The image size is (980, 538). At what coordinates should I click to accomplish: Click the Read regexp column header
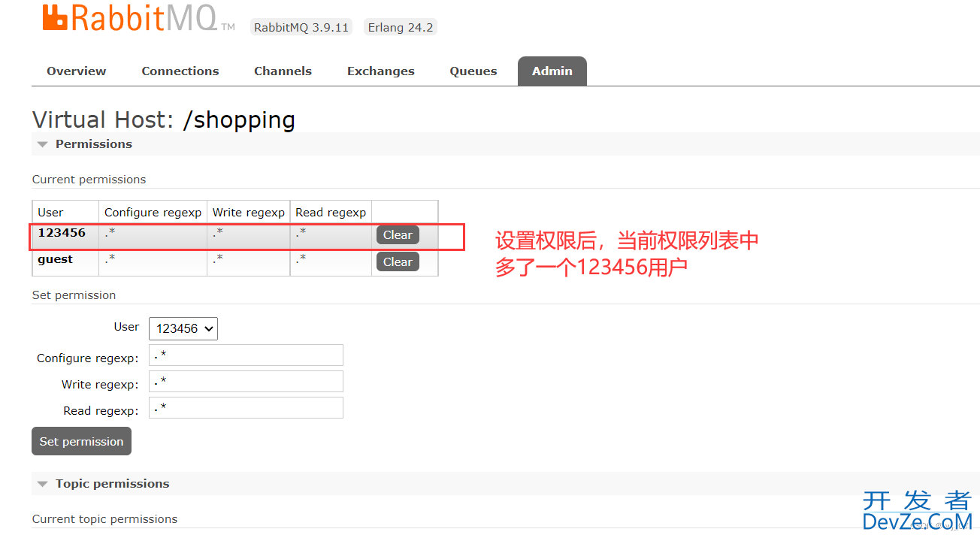click(331, 212)
